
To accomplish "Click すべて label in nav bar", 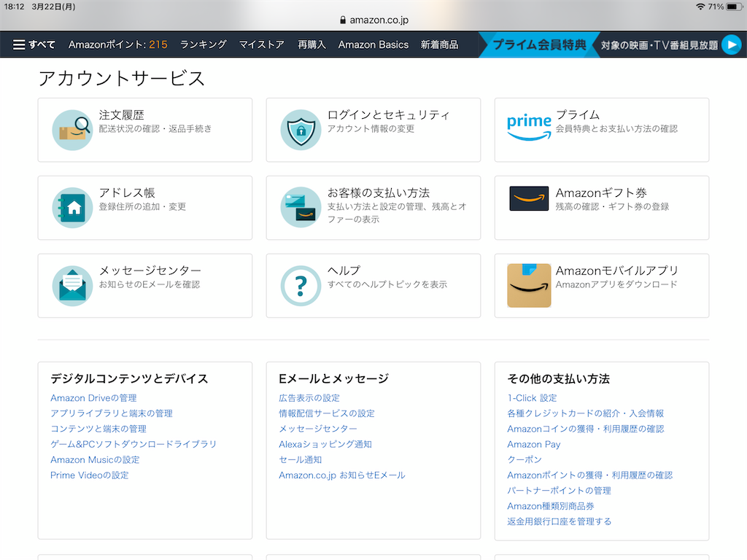I will (42, 44).
